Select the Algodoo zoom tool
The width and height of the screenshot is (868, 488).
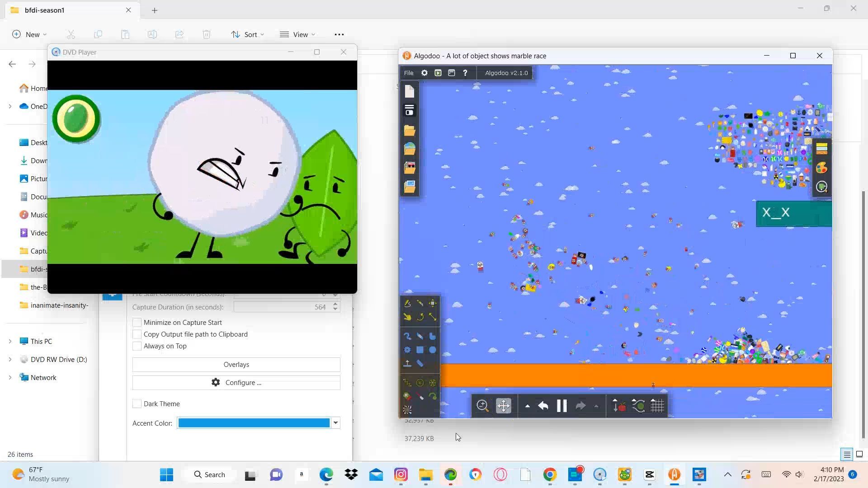click(x=482, y=406)
